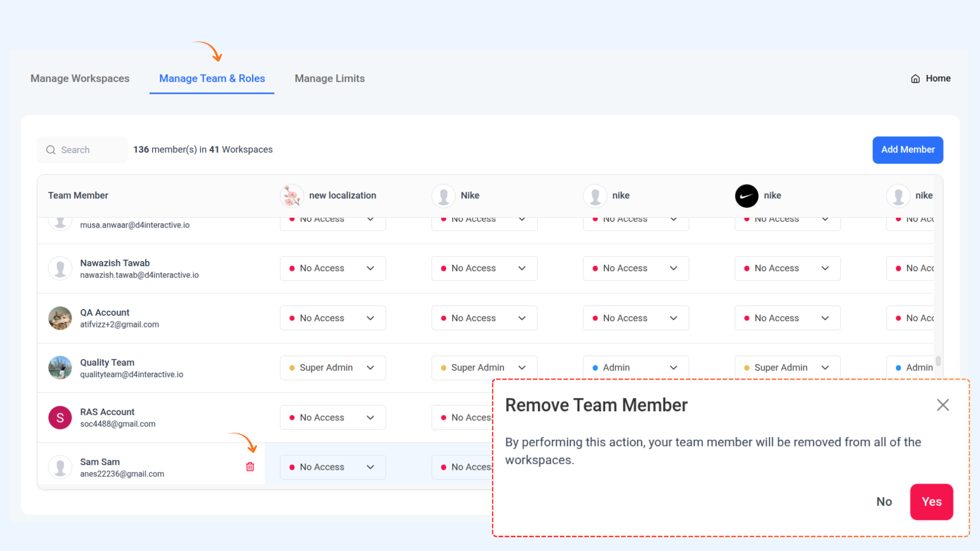Open Sam Sam's new localization access dropdown
The width and height of the screenshot is (980, 551).
pyautogui.click(x=332, y=467)
